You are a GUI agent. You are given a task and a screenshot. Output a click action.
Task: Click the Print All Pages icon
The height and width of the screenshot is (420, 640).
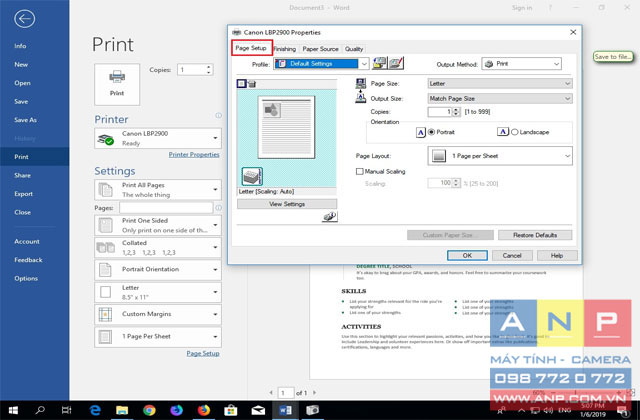[x=105, y=190]
